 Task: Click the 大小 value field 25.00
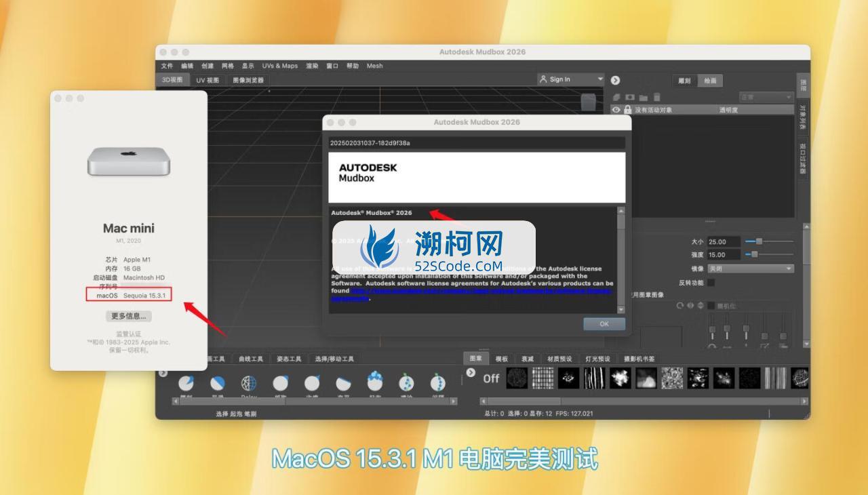724,241
